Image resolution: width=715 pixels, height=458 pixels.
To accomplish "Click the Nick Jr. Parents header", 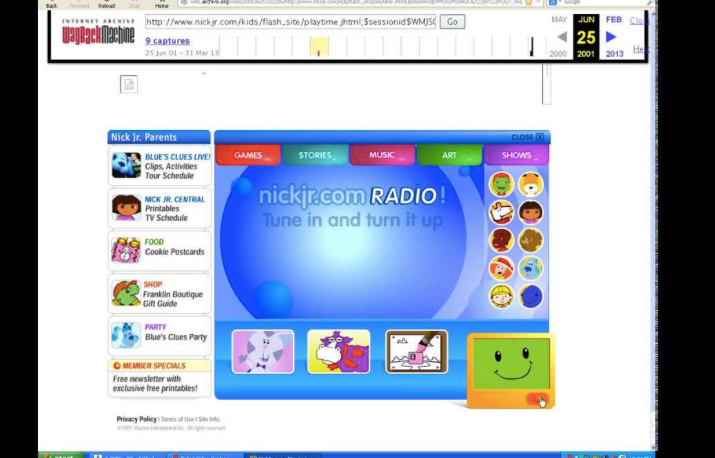I will 159,137.
